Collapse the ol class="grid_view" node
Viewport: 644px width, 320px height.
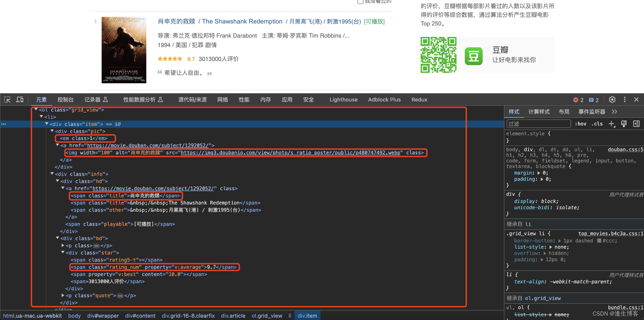tap(36, 109)
